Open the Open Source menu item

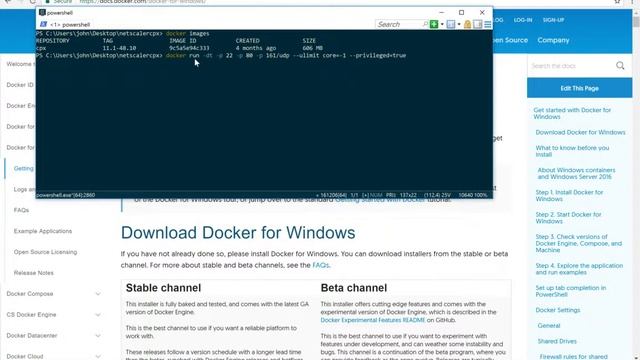pyautogui.click(x=510, y=40)
